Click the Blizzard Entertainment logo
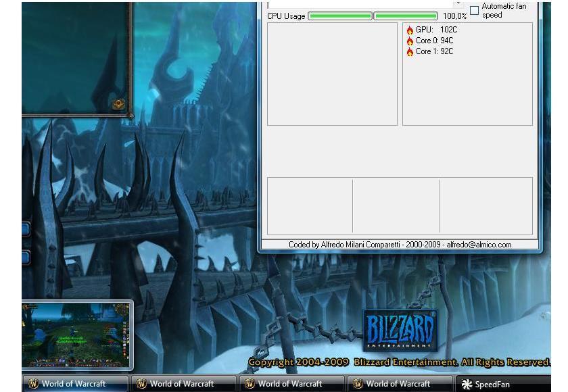Viewport: 568px width, 392px height. [x=400, y=330]
